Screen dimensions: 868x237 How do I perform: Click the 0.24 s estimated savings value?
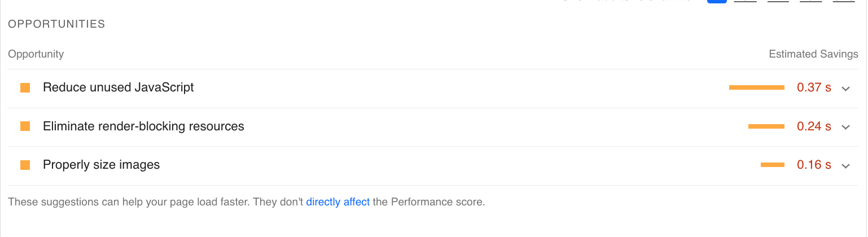(814, 126)
